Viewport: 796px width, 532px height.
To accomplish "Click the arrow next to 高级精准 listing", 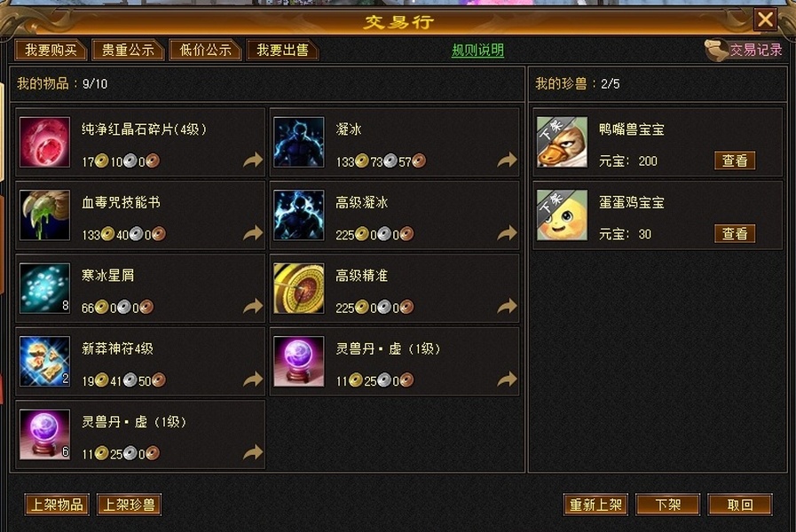I will pyautogui.click(x=507, y=306).
